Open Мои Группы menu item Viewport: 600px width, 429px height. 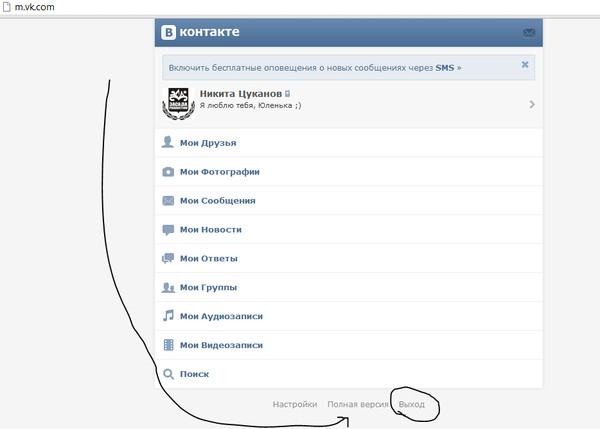click(349, 287)
